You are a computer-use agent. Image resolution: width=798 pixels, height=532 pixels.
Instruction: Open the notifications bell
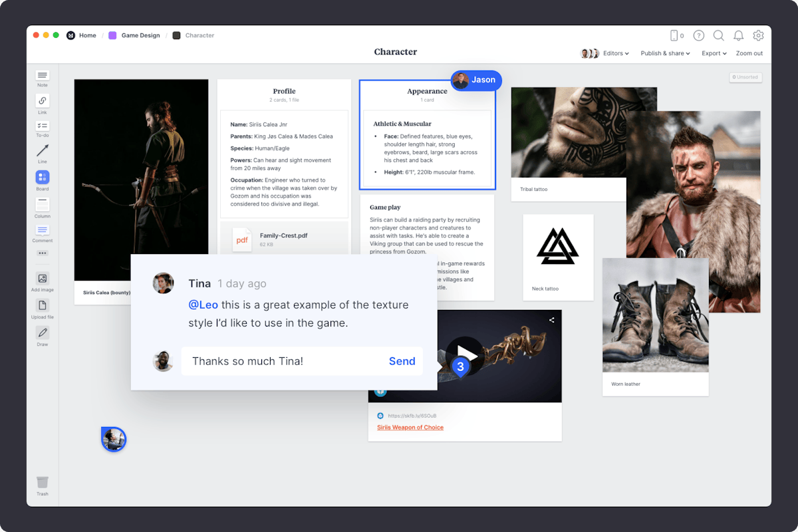[x=739, y=35]
